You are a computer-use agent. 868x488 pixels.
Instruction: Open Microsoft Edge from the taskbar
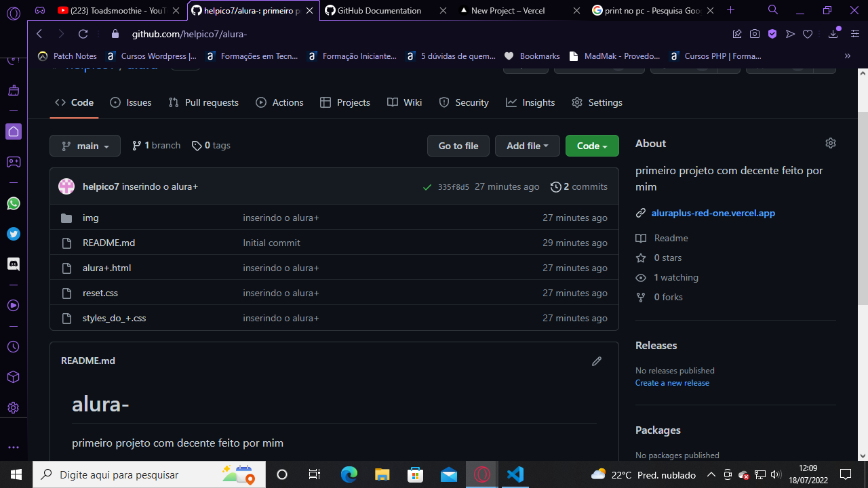click(x=349, y=474)
